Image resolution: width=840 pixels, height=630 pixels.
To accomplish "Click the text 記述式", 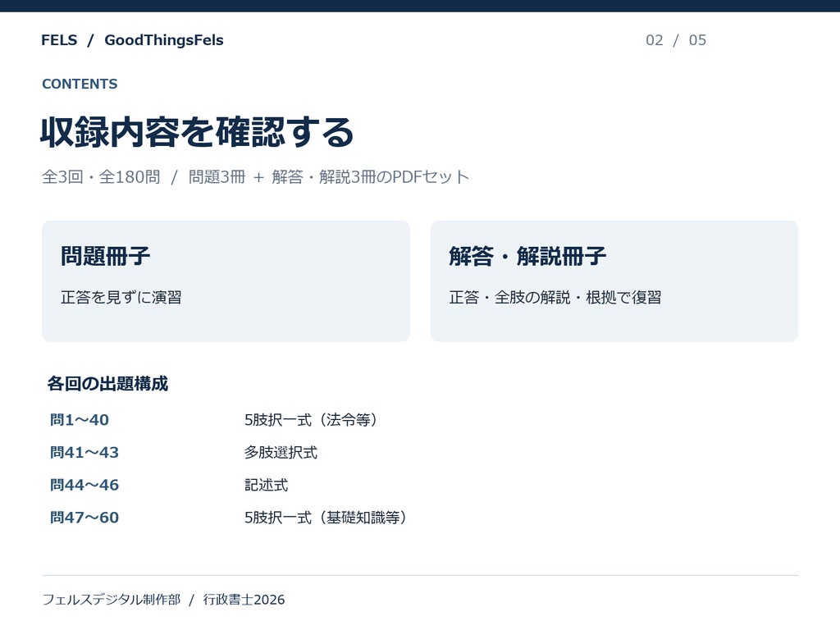I will click(267, 486).
